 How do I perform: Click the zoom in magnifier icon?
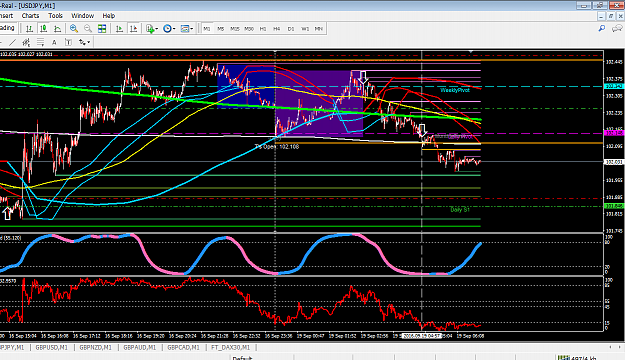[x=74, y=29]
